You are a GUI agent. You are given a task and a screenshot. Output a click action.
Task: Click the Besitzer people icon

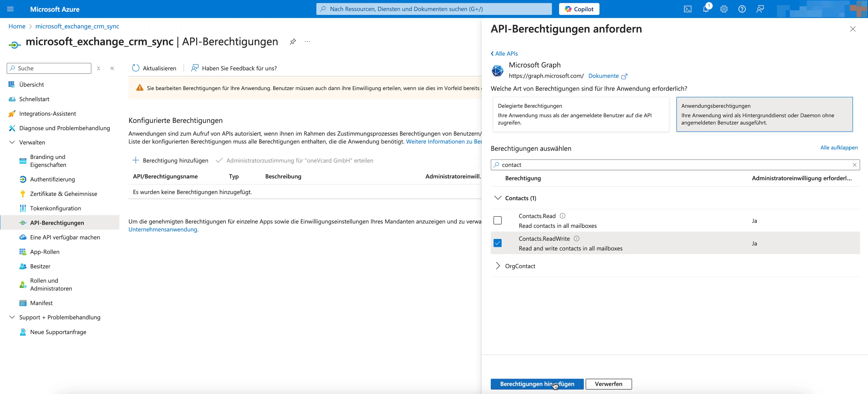point(23,266)
